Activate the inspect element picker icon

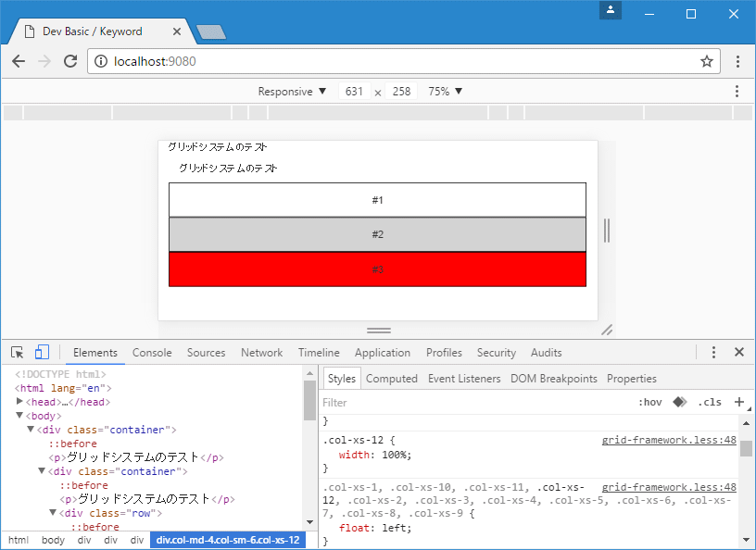(x=16, y=353)
